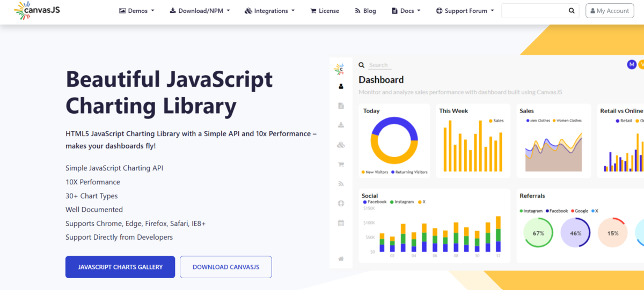644x290 pixels.
Task: Toggle Facebook legend in Social chart
Action: click(375, 202)
